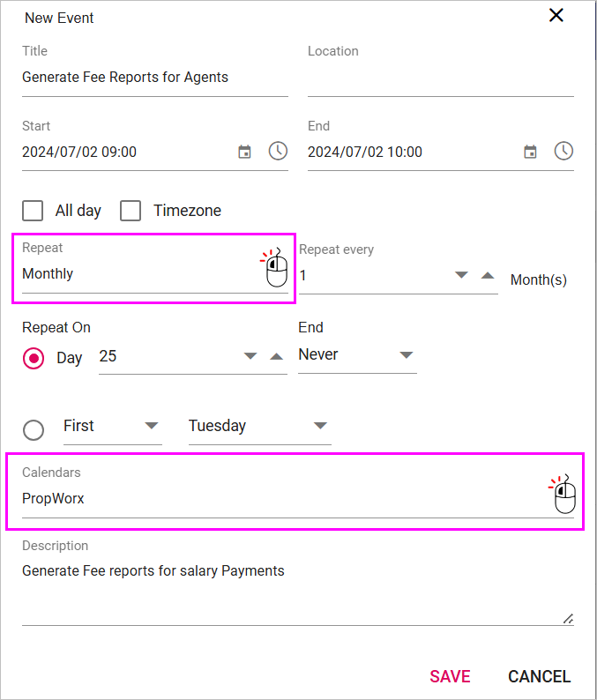Increase the Repeat every month value
Viewport: 597px width, 700px height.
click(488, 275)
